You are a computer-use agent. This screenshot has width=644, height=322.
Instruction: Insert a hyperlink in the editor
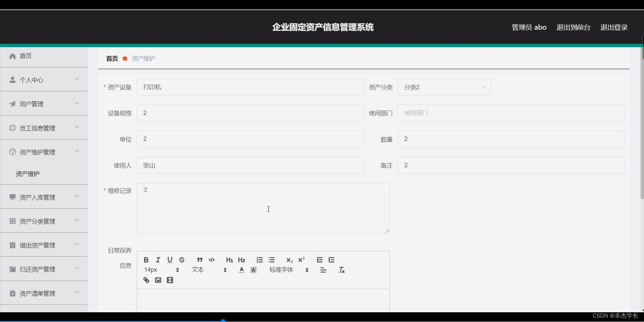tap(146, 280)
